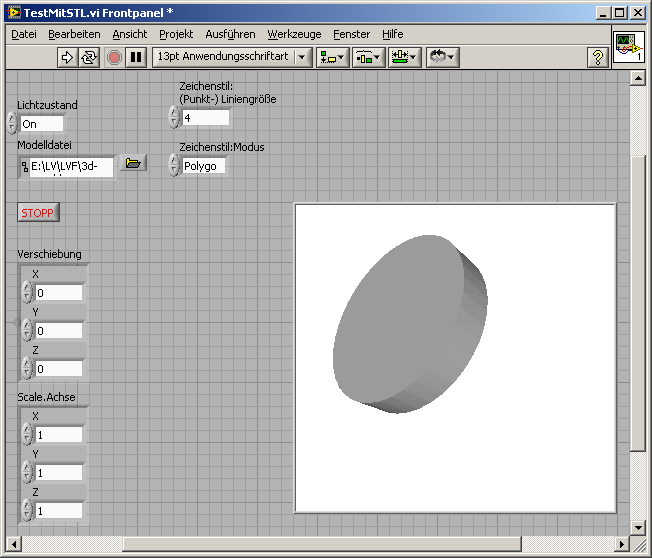The height and width of the screenshot is (558, 652).
Task: Open the context help question mark
Action: click(598, 57)
